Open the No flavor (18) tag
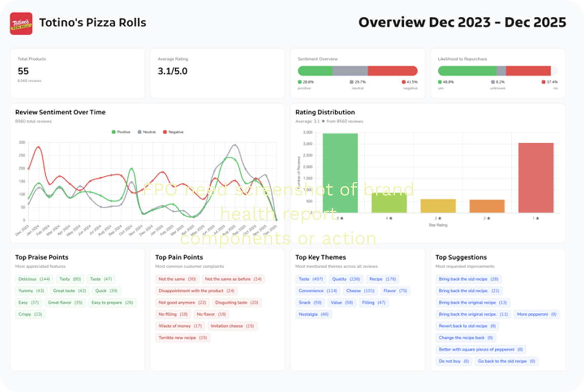Image resolution: width=584 pixels, height=392 pixels. (x=212, y=314)
